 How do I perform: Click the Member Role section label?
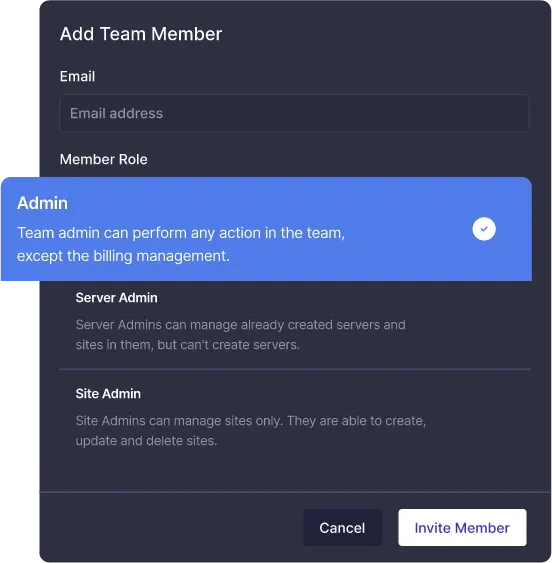103,159
